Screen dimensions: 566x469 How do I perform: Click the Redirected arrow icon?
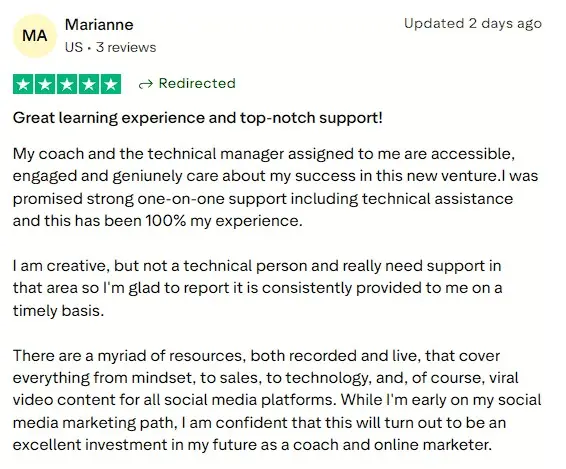[x=145, y=84]
